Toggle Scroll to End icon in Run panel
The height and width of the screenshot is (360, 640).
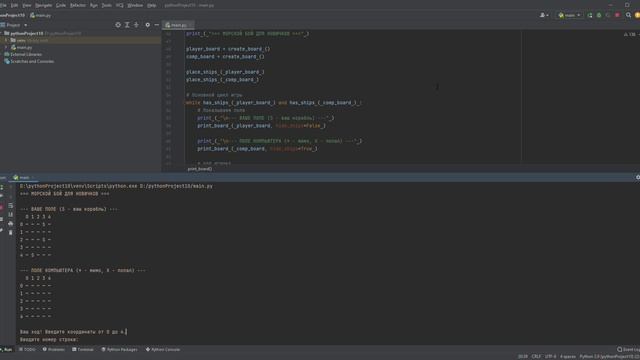pos(11,215)
